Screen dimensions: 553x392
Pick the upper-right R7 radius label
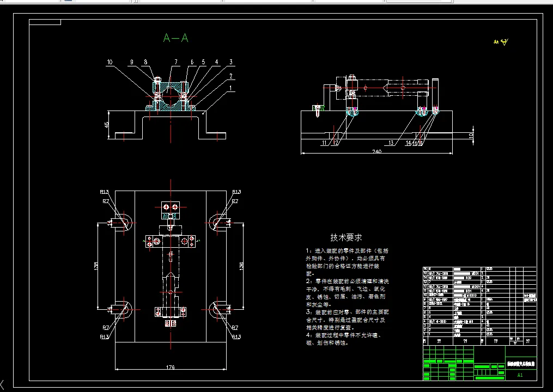(x=235, y=201)
